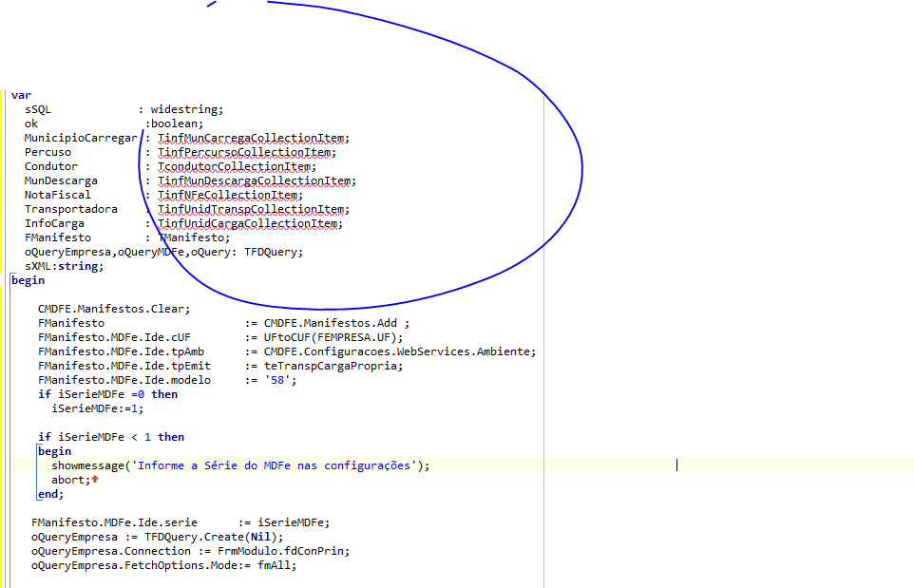Click FManifesto.MDFe.Ide.modelo property
The width and height of the screenshot is (914, 588).
pos(124,380)
